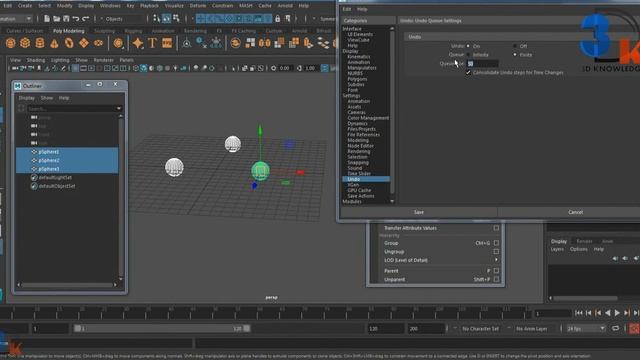Click the SVG tool shelf icon
Image resolution: width=640 pixels, height=360 pixels.
pyautogui.click(x=167, y=43)
